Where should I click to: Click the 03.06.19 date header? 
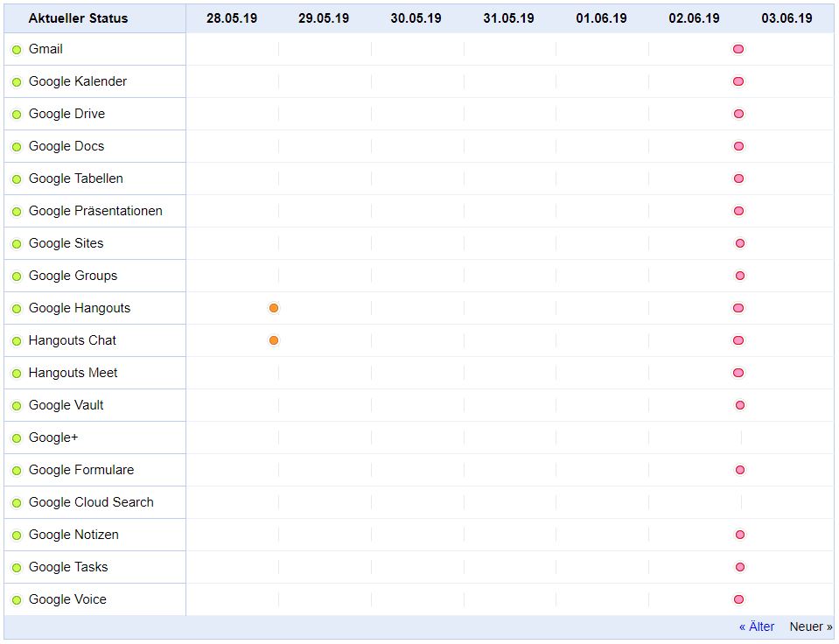pos(787,18)
